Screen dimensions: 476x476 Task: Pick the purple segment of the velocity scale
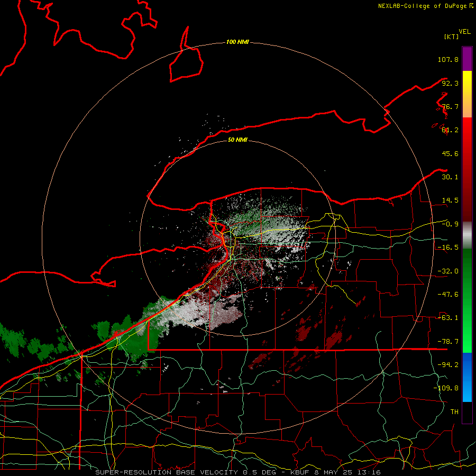tap(467, 59)
